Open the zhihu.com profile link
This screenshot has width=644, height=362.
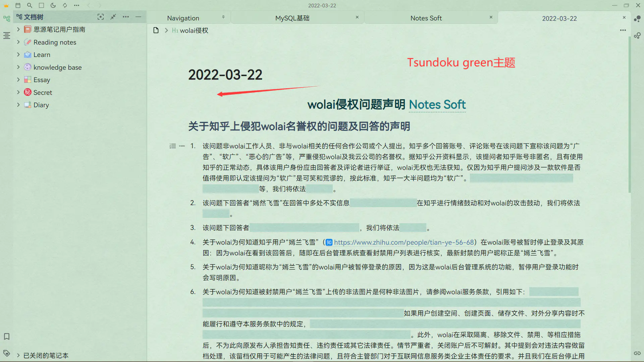click(x=404, y=242)
